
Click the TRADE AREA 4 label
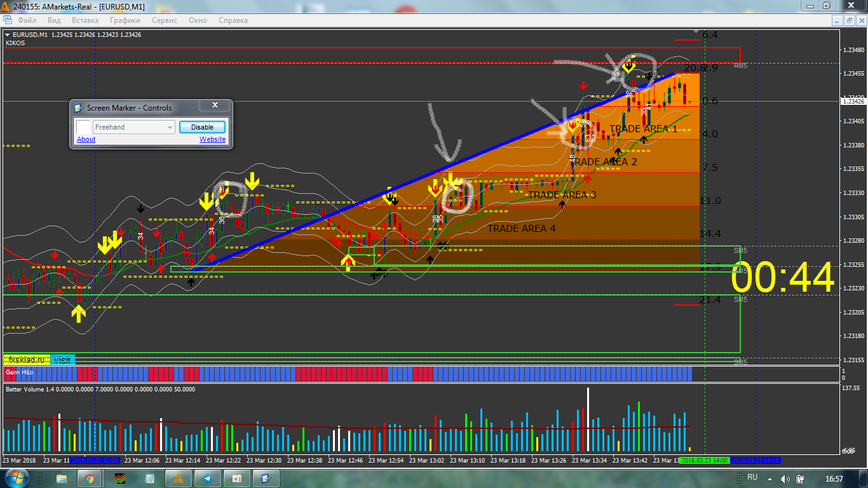coord(522,229)
